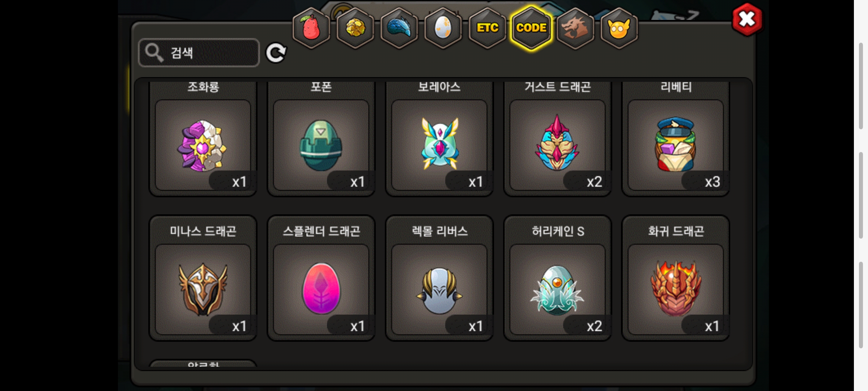Tap the 리베티 police-hat egg

coord(676,138)
